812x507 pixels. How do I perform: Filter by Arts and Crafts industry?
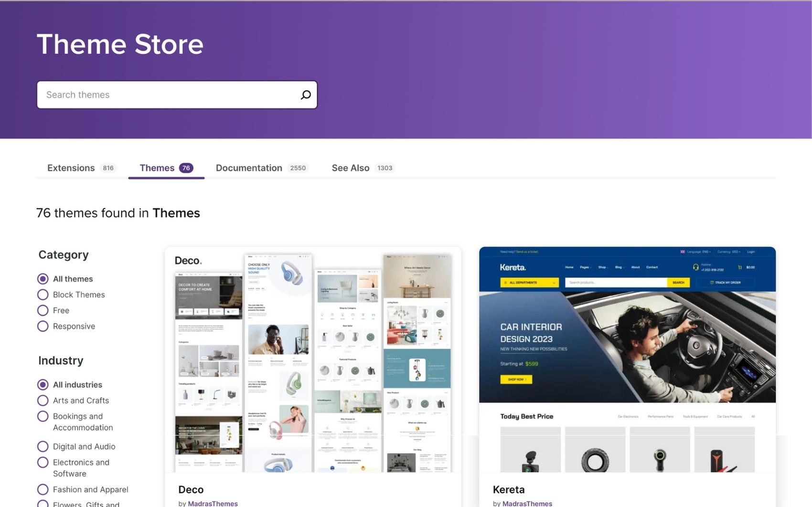pyautogui.click(x=43, y=401)
